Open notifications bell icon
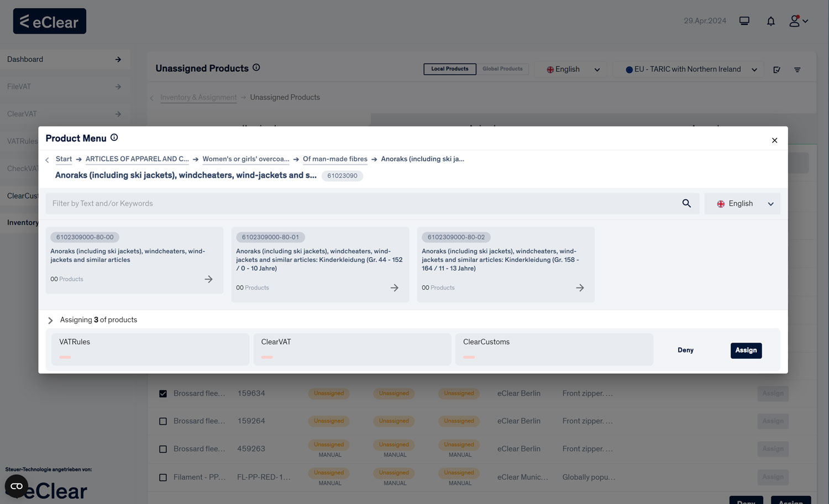The height and width of the screenshot is (504, 829). point(770,21)
